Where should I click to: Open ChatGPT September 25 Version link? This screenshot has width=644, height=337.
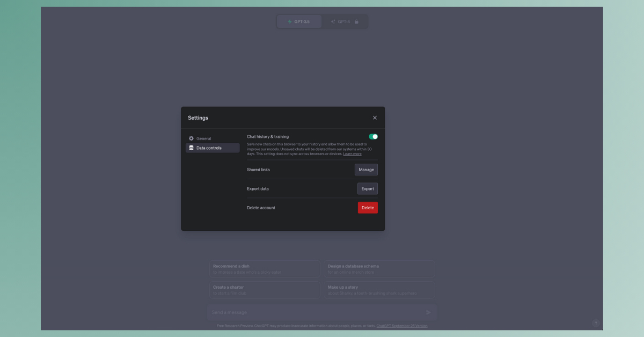tap(402, 326)
